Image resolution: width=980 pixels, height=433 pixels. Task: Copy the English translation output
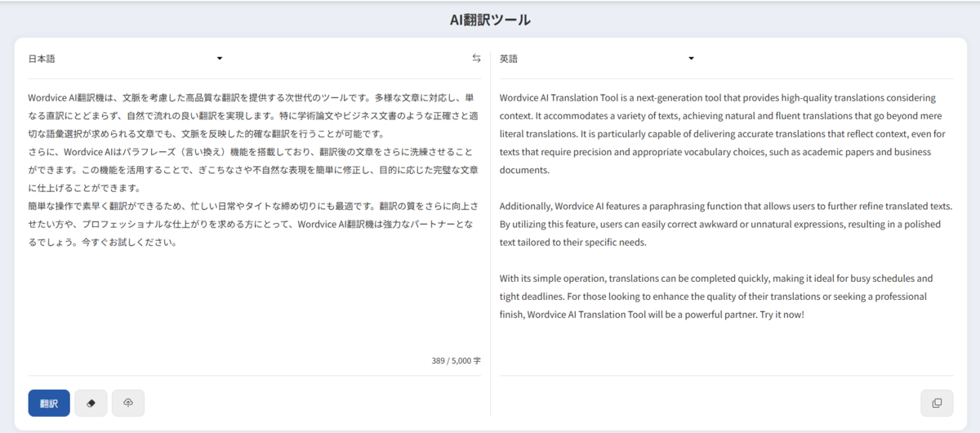point(937,403)
